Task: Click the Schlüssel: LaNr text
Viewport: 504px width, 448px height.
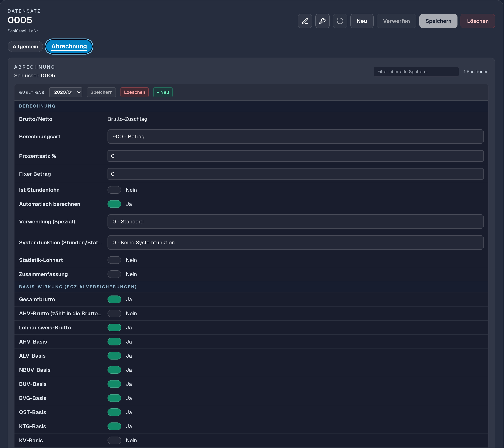Action: [x=23, y=31]
